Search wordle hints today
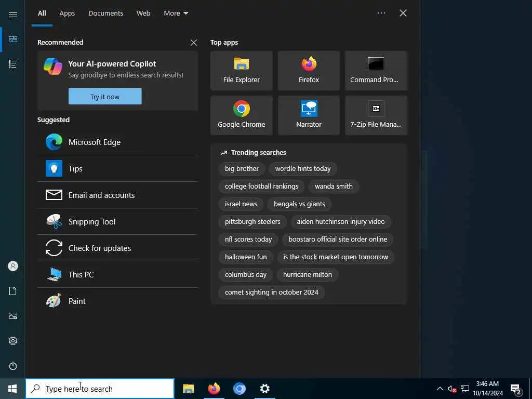 click(303, 169)
